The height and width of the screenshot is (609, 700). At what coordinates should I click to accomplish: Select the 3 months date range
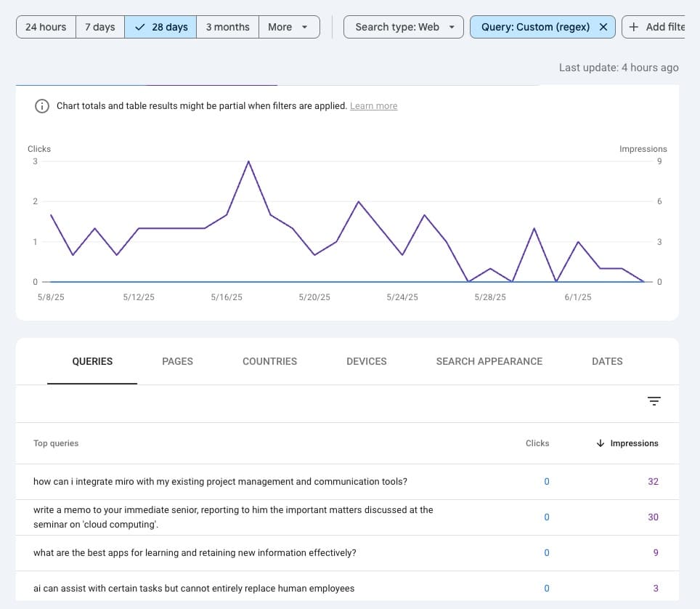click(x=227, y=27)
